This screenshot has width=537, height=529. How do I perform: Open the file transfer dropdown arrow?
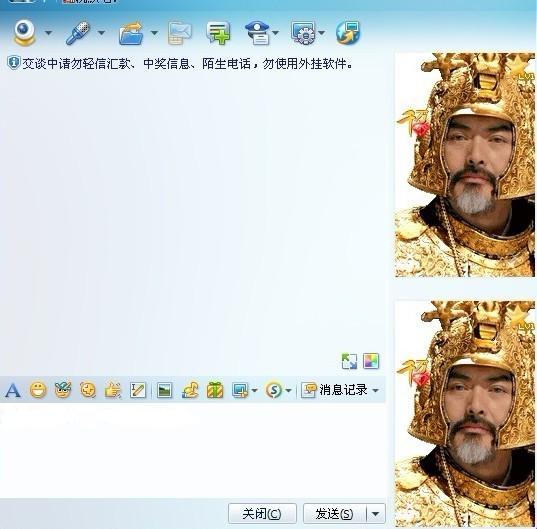point(154,33)
